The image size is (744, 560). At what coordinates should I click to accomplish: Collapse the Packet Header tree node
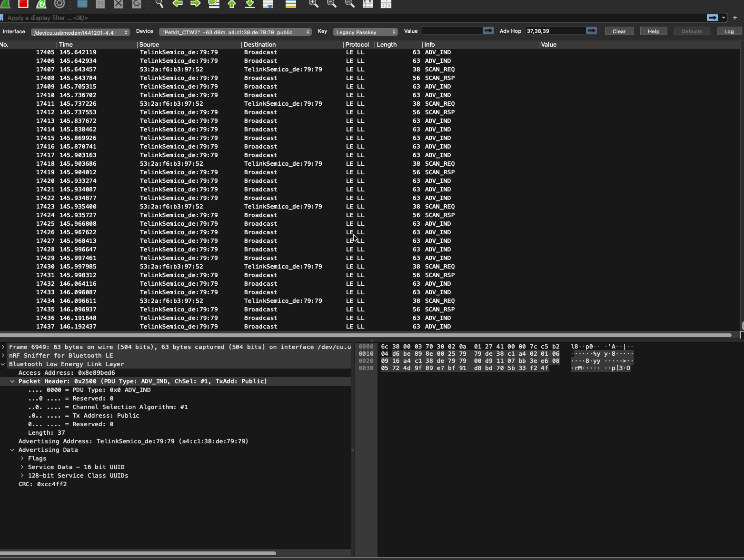pyautogui.click(x=12, y=381)
